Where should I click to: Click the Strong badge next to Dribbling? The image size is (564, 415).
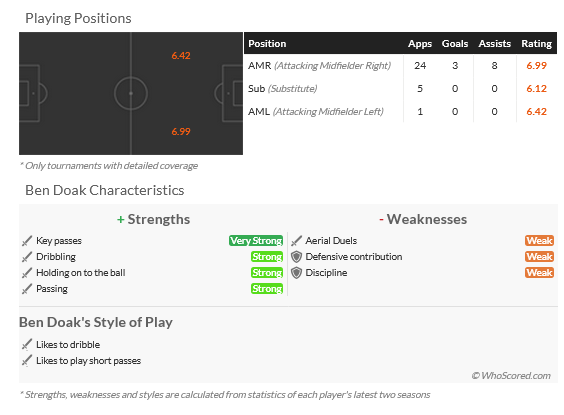(267, 257)
